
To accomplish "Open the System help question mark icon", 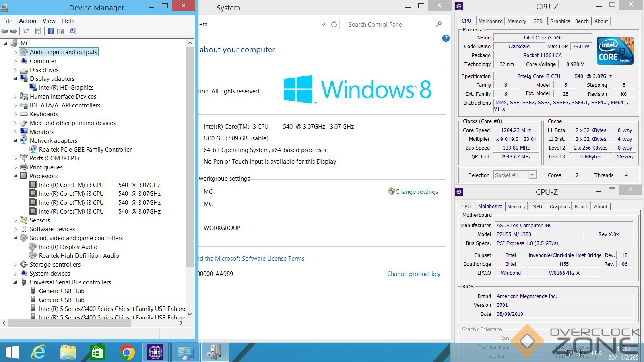I will (446, 38).
